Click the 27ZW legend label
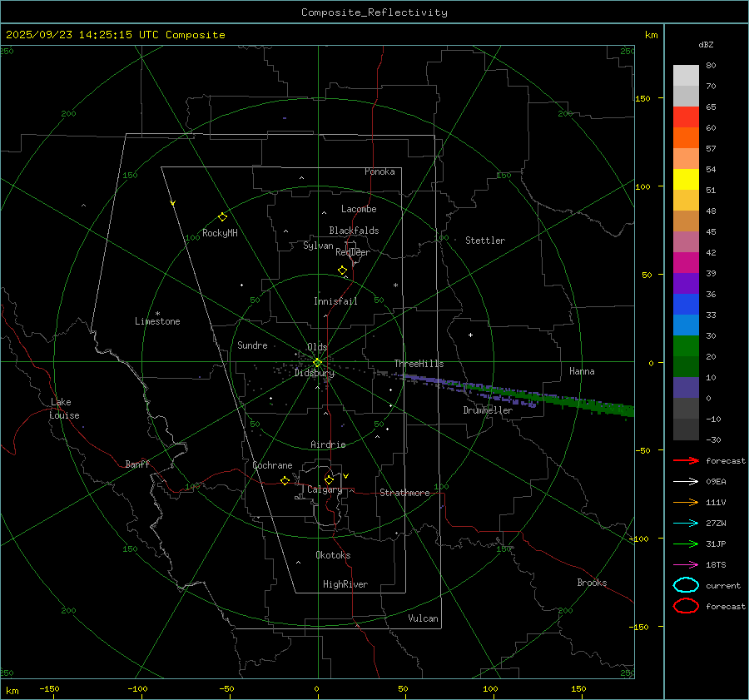749x700 pixels. (716, 524)
